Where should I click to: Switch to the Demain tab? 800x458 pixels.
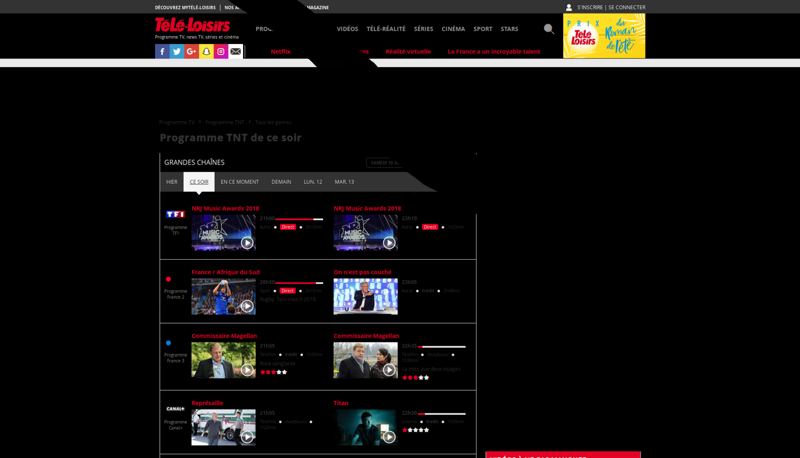point(281,182)
